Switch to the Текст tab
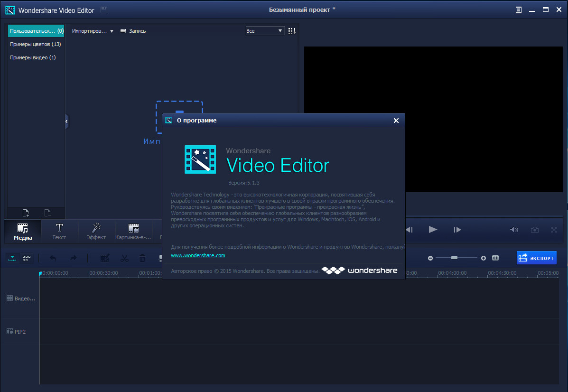This screenshot has width=568, height=392. pos(59,231)
